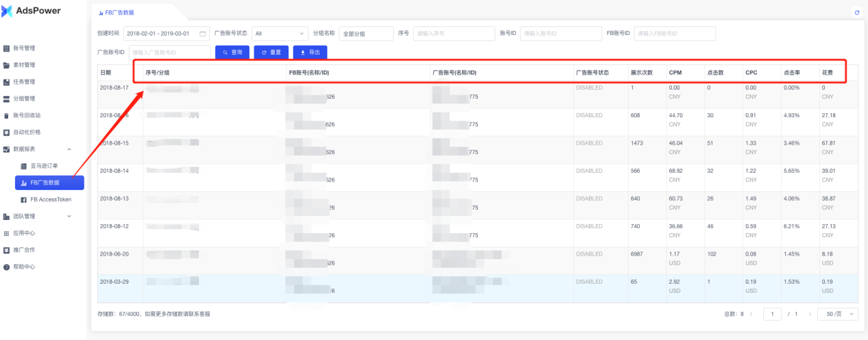Click the 素材管理 folder icon
This screenshot has height=340, width=868.
7,65
